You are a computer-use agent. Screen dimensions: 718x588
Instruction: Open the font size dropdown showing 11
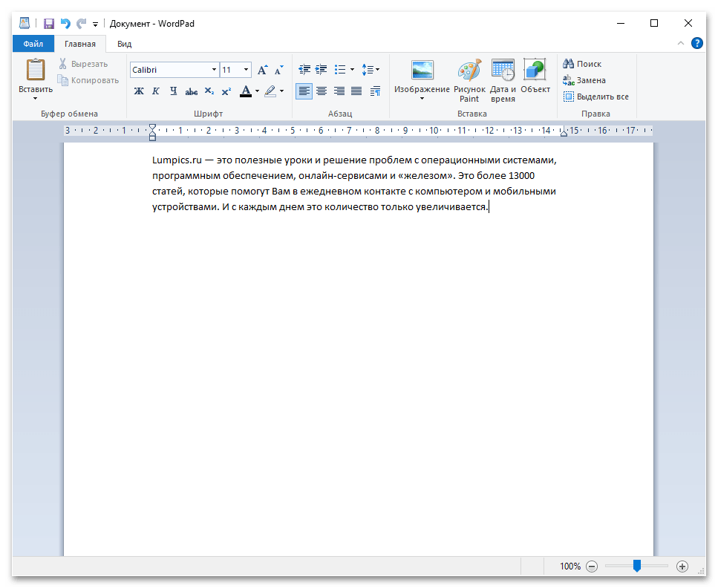tap(246, 70)
